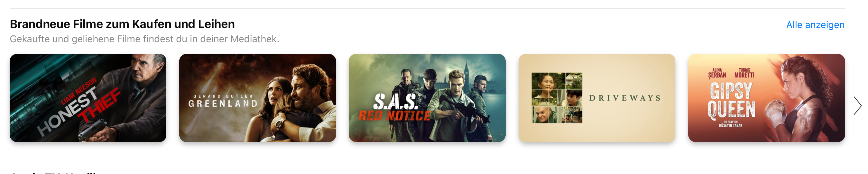
Task: Open the Honest Thief movie tile
Action: [88, 98]
